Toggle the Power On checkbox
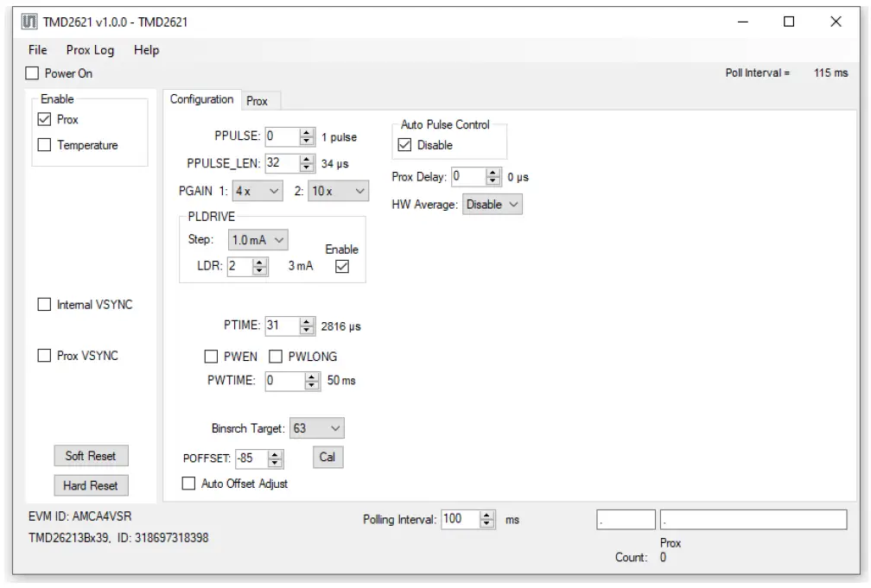871x588 pixels. click(33, 73)
